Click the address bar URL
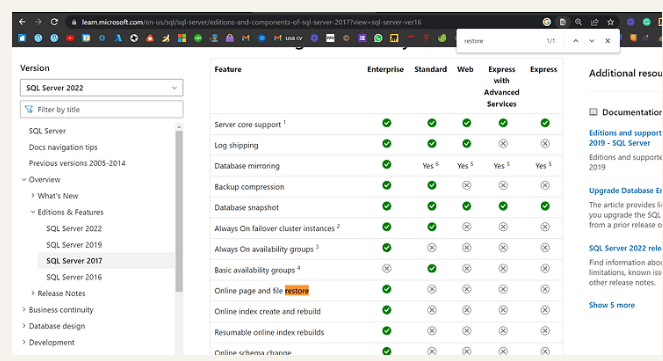Viewport: 663px width, 361px height. point(252,22)
